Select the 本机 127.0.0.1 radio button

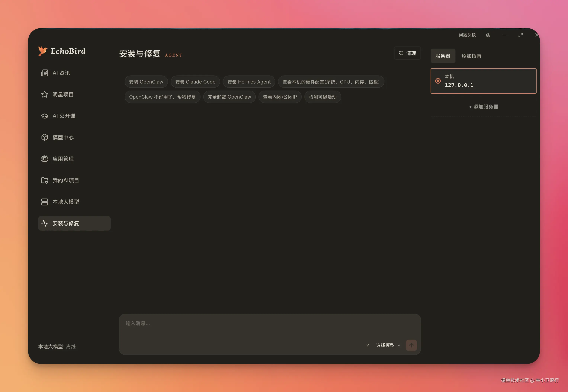[x=438, y=81]
